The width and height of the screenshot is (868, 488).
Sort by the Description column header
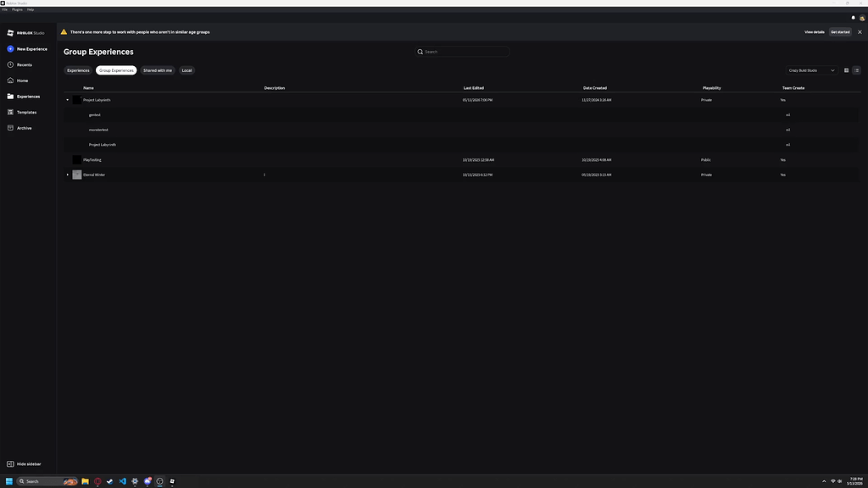[x=275, y=88]
